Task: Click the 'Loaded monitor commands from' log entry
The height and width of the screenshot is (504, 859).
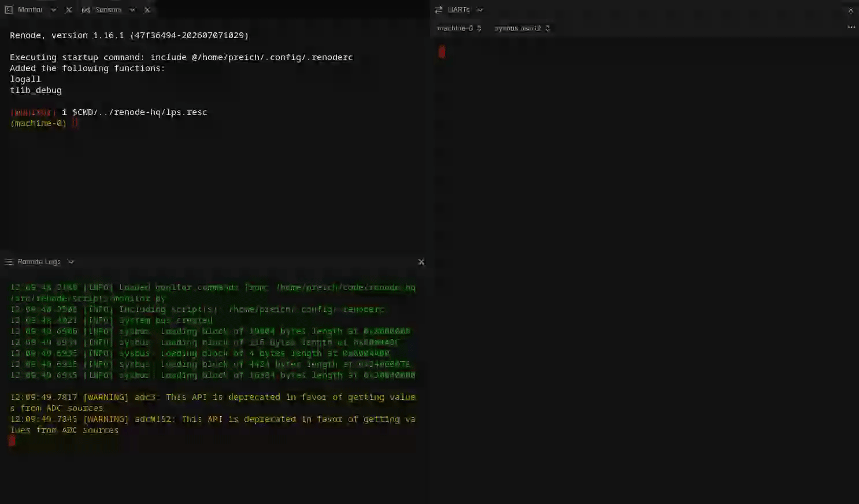Action: tap(213, 292)
